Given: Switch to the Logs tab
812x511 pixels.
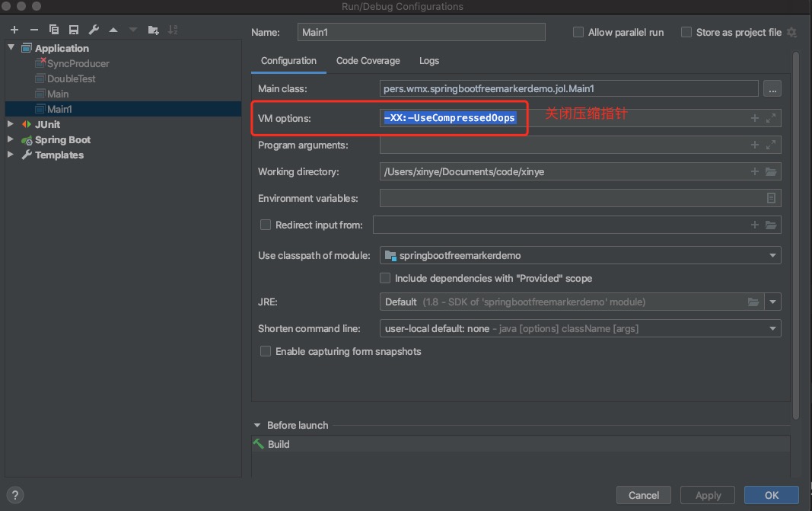Looking at the screenshot, I should pyautogui.click(x=428, y=61).
